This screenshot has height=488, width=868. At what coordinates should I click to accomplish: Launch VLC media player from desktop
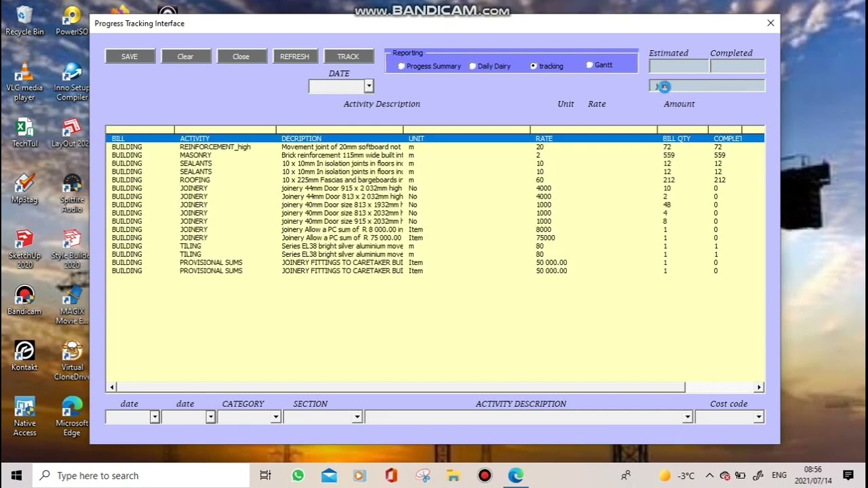tap(24, 81)
